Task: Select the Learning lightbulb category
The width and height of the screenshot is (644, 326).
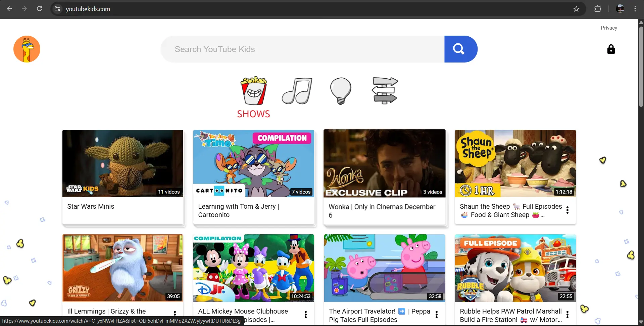Action: pos(341,91)
